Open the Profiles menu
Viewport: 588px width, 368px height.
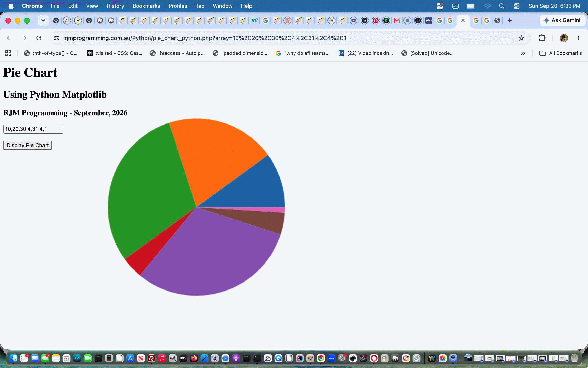click(x=178, y=6)
